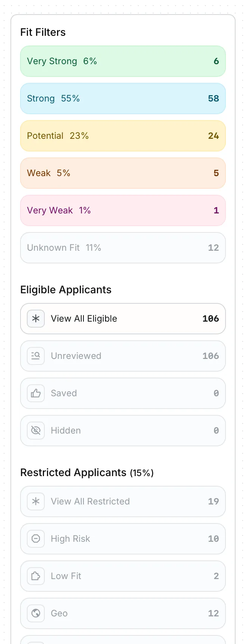Click the High Risk minus-circle icon
246x644 pixels.
36,539
